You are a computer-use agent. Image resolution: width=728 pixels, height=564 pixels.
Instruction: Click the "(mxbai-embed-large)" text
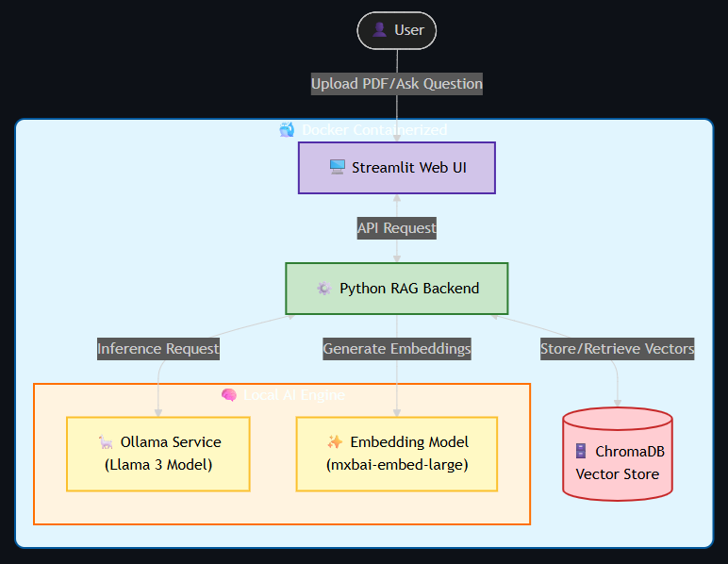point(397,465)
